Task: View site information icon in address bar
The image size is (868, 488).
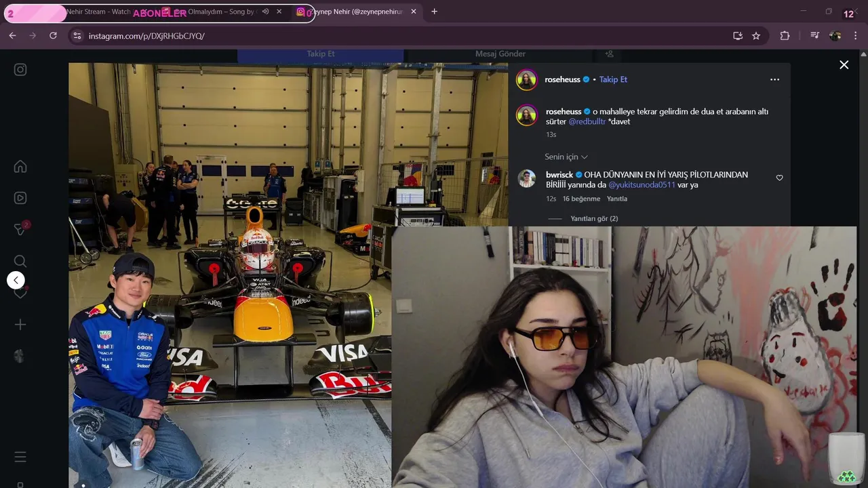Action: [x=77, y=36]
